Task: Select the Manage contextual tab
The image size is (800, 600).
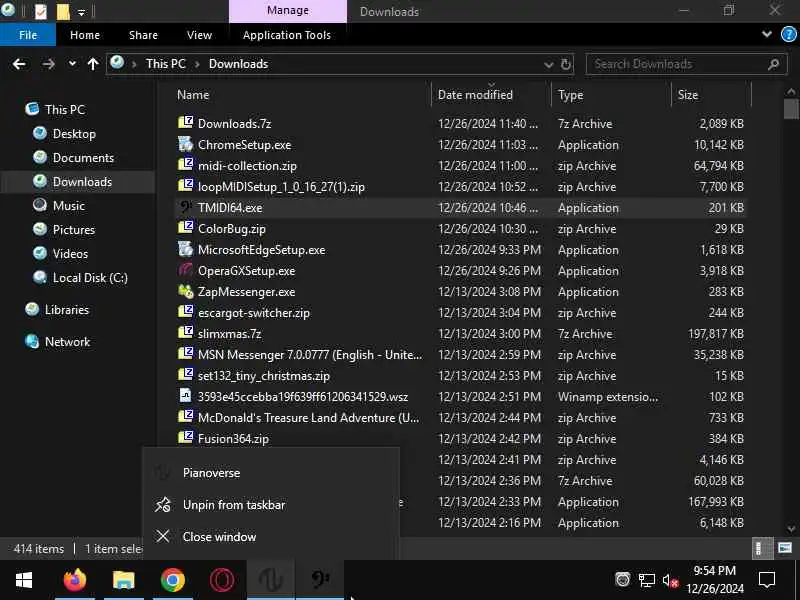Action: pyautogui.click(x=288, y=11)
